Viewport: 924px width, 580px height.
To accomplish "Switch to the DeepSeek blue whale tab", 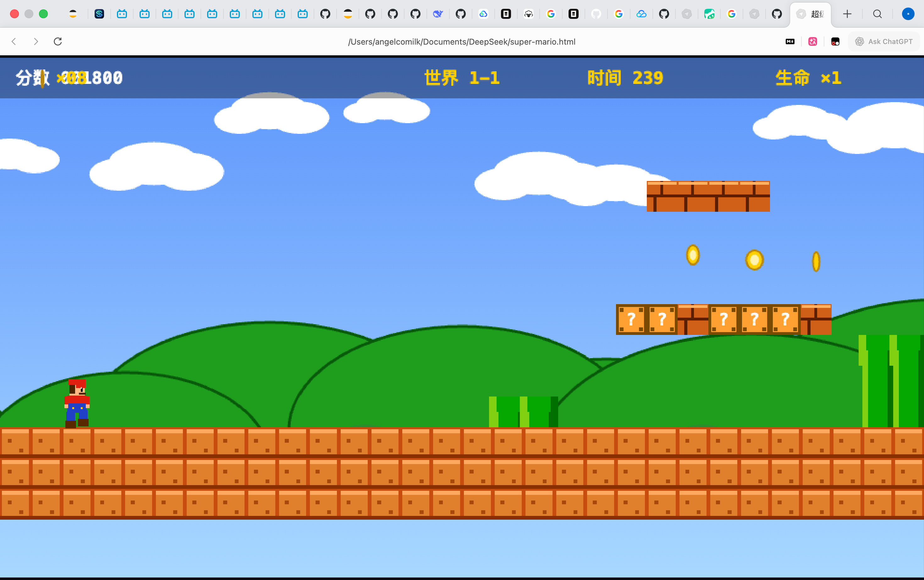I will [x=438, y=14].
